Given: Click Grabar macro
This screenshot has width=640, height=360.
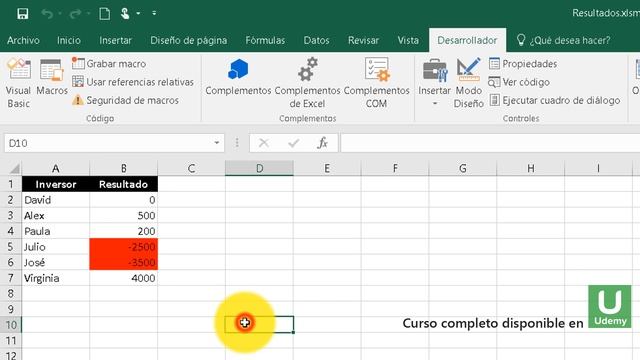Looking at the screenshot, I should 109,64.
